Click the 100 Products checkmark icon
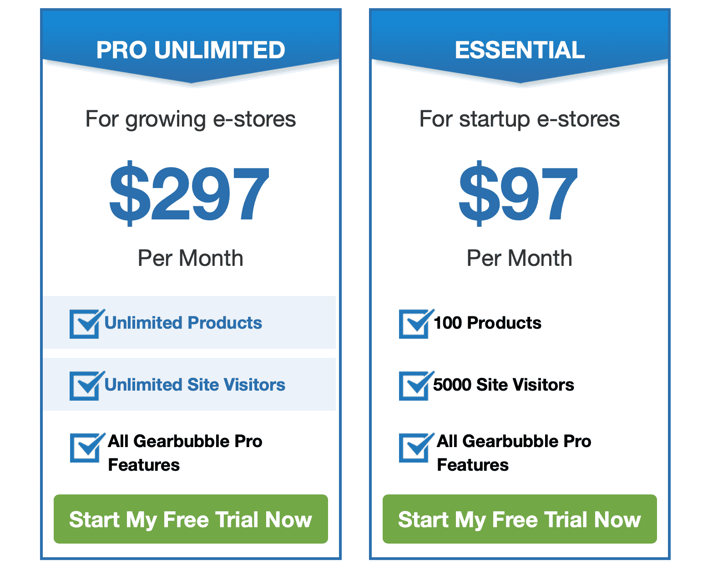728x570 pixels. 416,323
